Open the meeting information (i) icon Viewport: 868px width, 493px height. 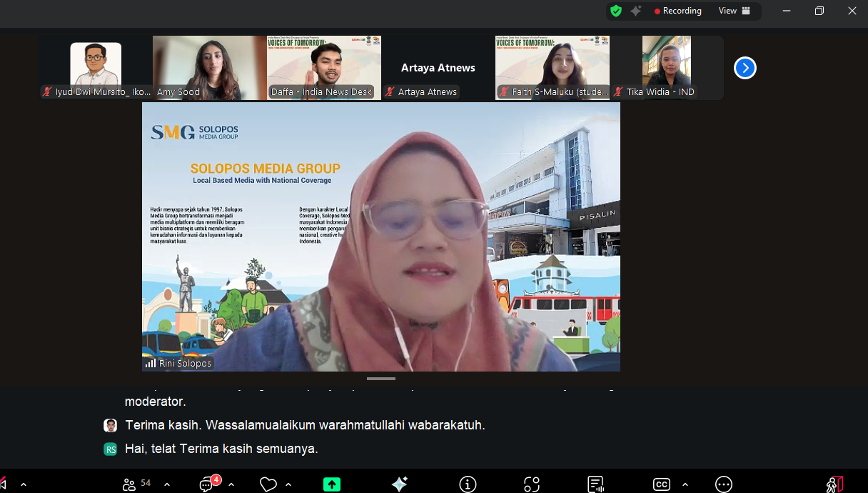click(x=468, y=484)
